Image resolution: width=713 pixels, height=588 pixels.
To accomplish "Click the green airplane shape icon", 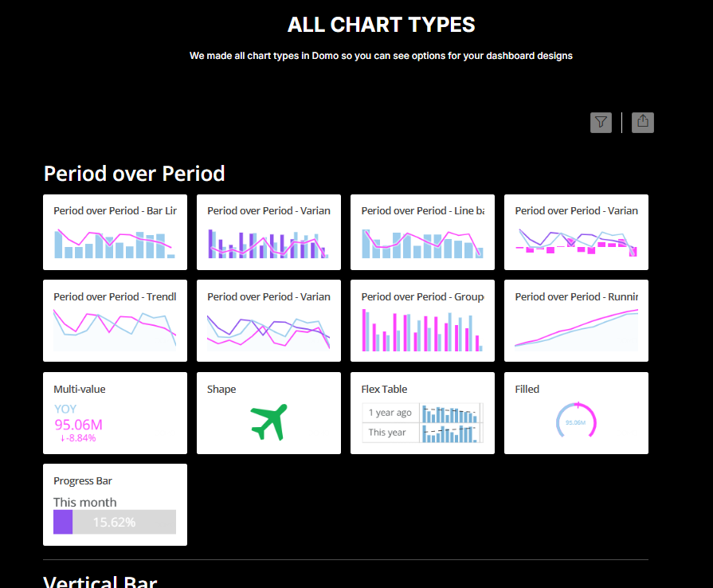I will tap(268, 421).
